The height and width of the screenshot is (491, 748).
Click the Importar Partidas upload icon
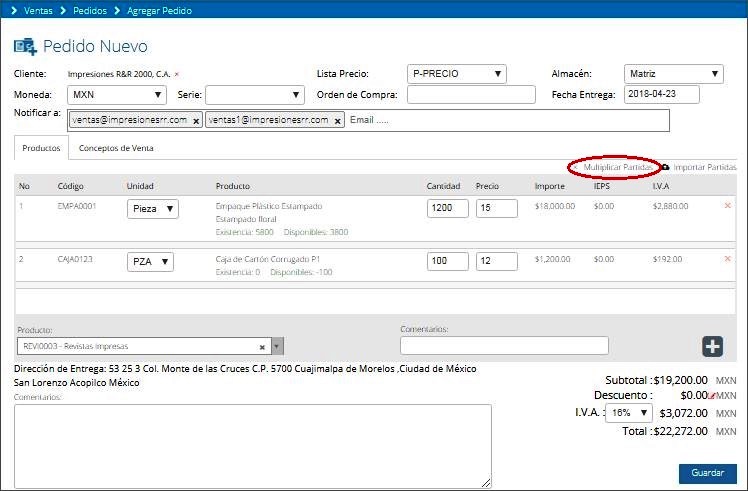tap(666, 167)
